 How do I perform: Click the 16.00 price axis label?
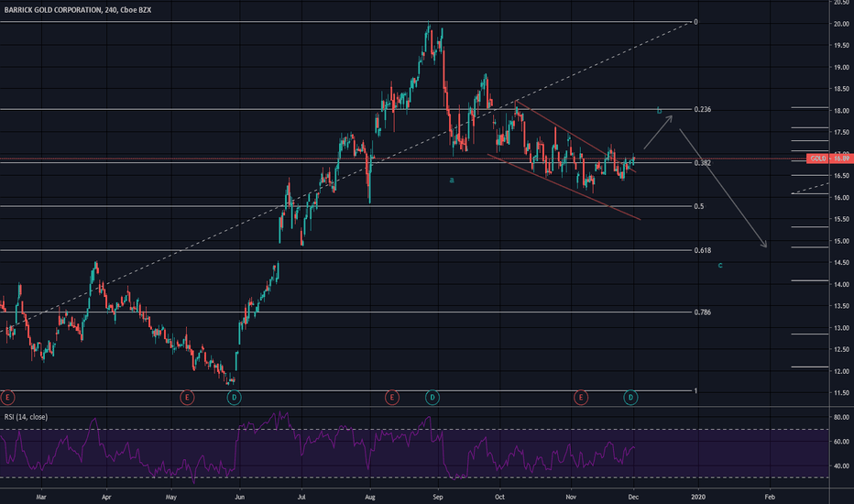click(x=841, y=198)
